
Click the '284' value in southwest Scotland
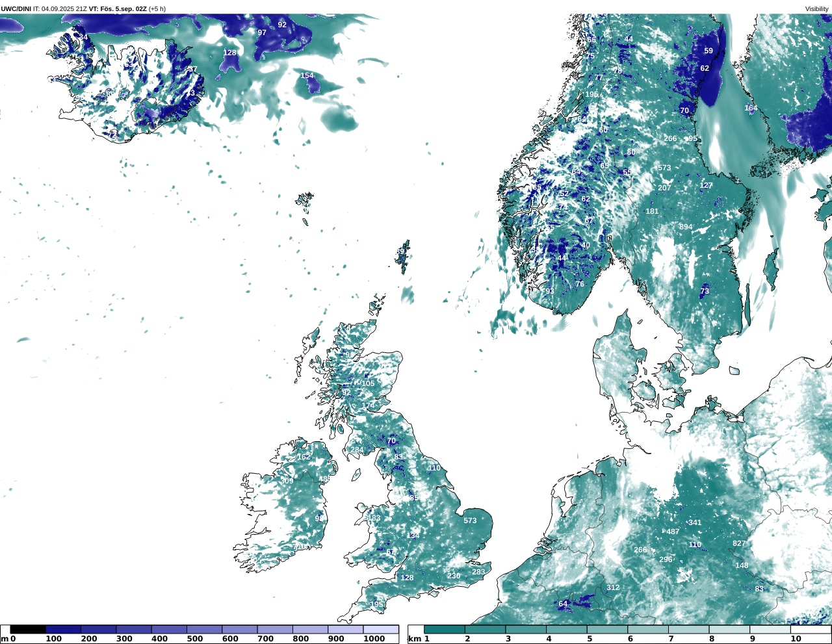click(x=357, y=450)
